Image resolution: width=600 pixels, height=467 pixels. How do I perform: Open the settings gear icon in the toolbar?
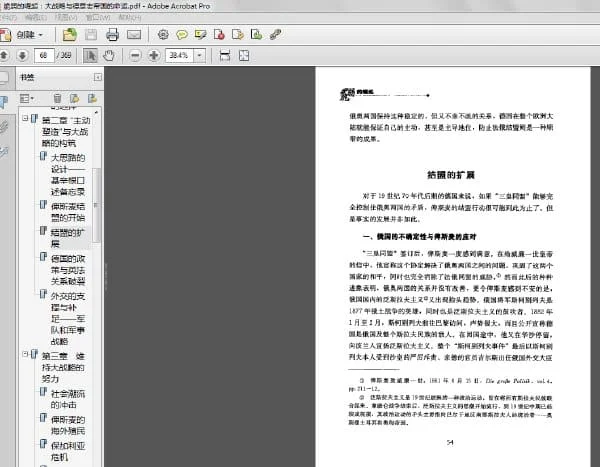[x=163, y=35]
